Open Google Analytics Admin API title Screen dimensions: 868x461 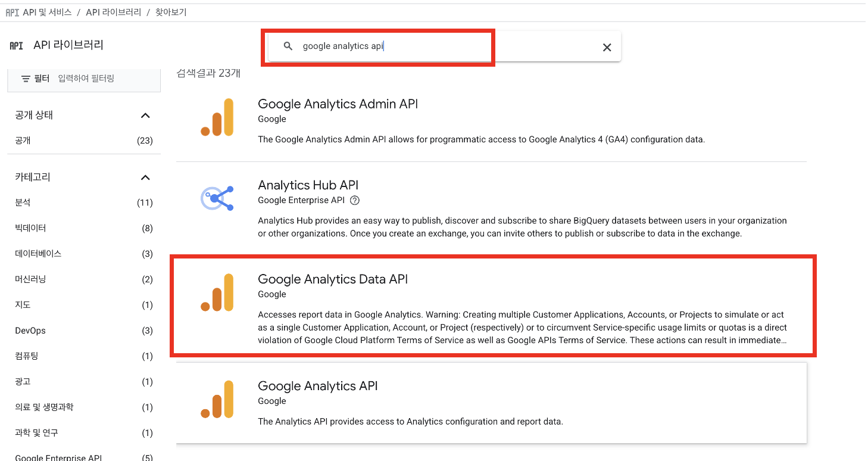coord(338,104)
